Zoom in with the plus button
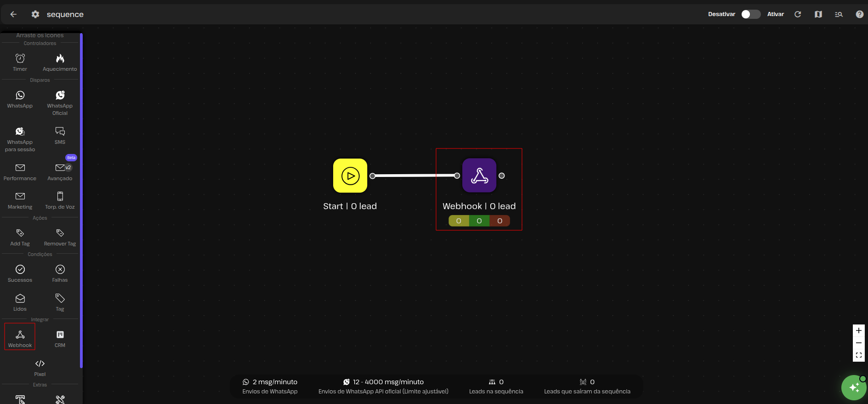868x404 pixels. (858, 330)
